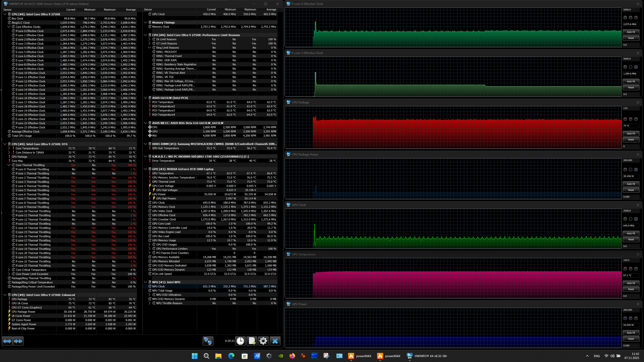The width and height of the screenshot is (644, 362).
Task: Toggle first checkbox in GPU Clock graph
Action: 625,219
